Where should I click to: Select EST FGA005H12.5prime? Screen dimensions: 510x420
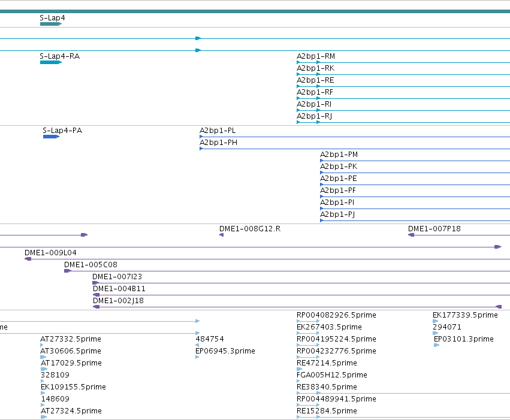[x=332, y=376]
